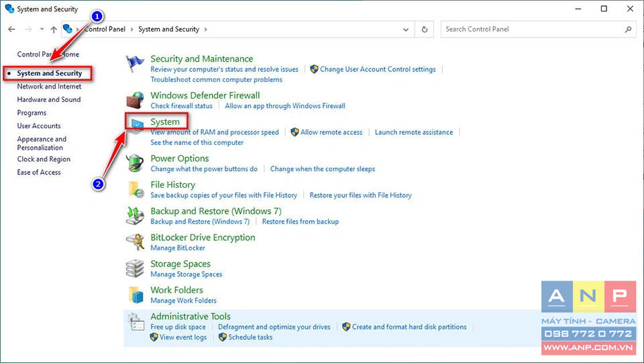Click the search magnifier icon
The height and width of the screenshot is (363, 644).
[628, 29]
